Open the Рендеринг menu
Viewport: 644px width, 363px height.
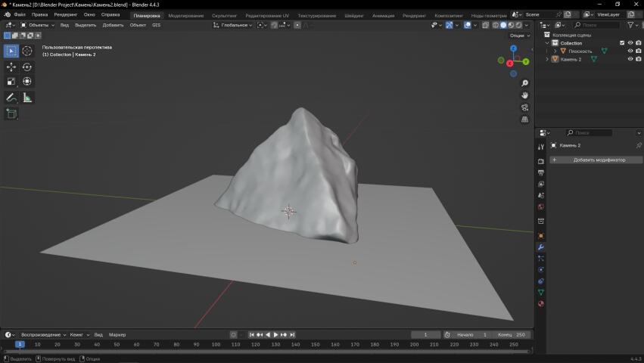tap(66, 14)
